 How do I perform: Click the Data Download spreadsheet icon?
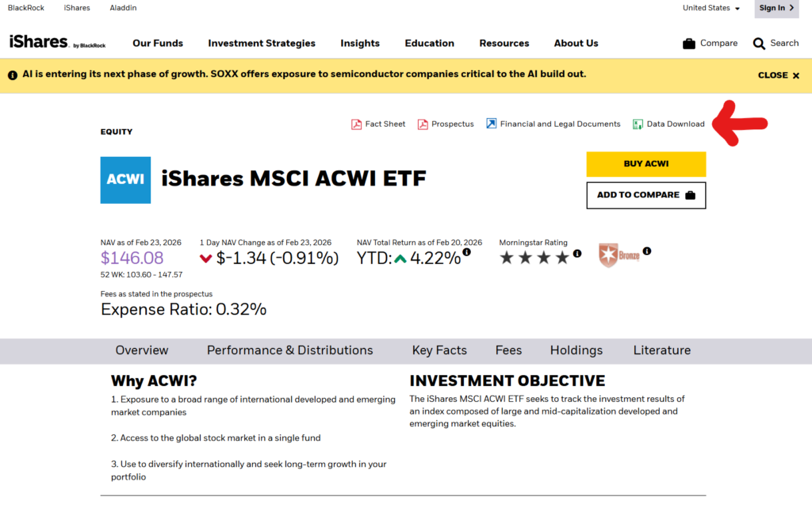[x=638, y=124]
